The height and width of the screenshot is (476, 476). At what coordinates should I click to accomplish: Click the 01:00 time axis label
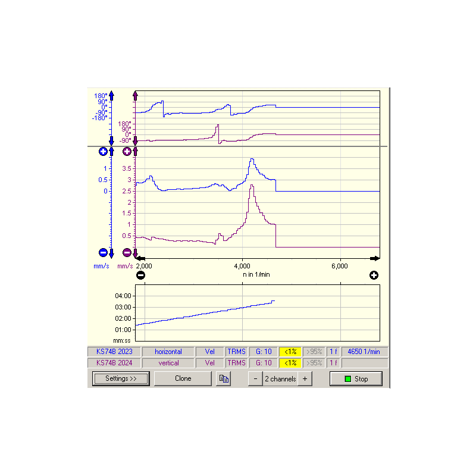[123, 330]
